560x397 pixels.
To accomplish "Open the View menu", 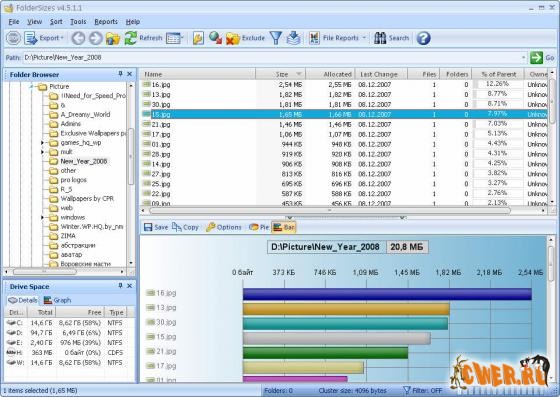I will click(x=35, y=22).
